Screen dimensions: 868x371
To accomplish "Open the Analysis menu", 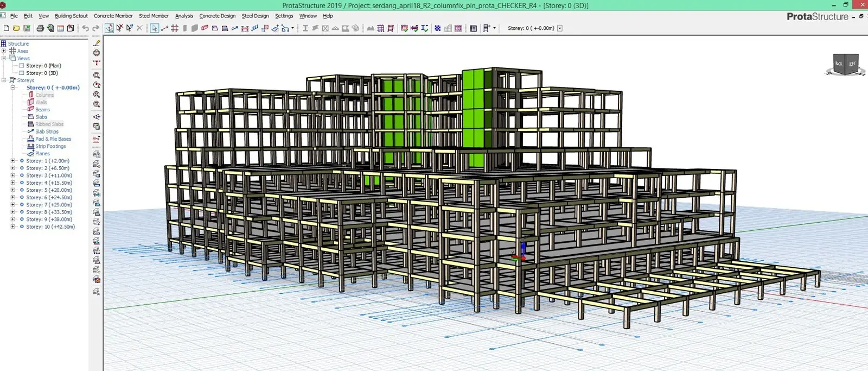I will (184, 16).
